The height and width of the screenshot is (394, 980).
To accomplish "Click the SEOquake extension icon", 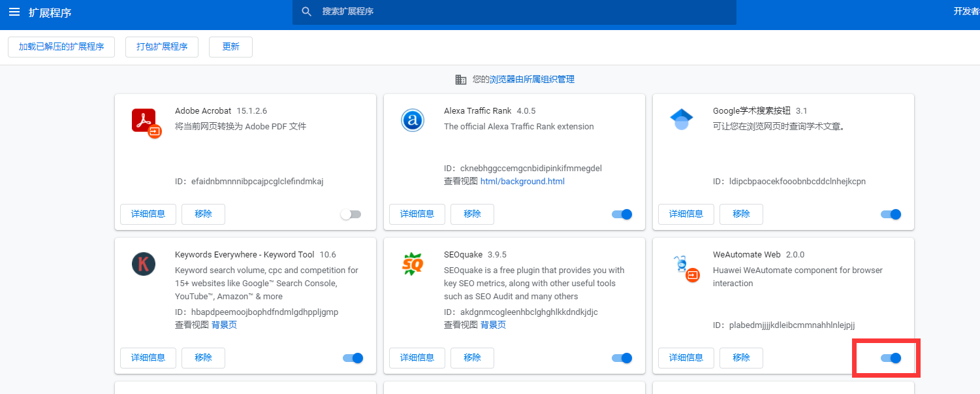I will [413, 264].
